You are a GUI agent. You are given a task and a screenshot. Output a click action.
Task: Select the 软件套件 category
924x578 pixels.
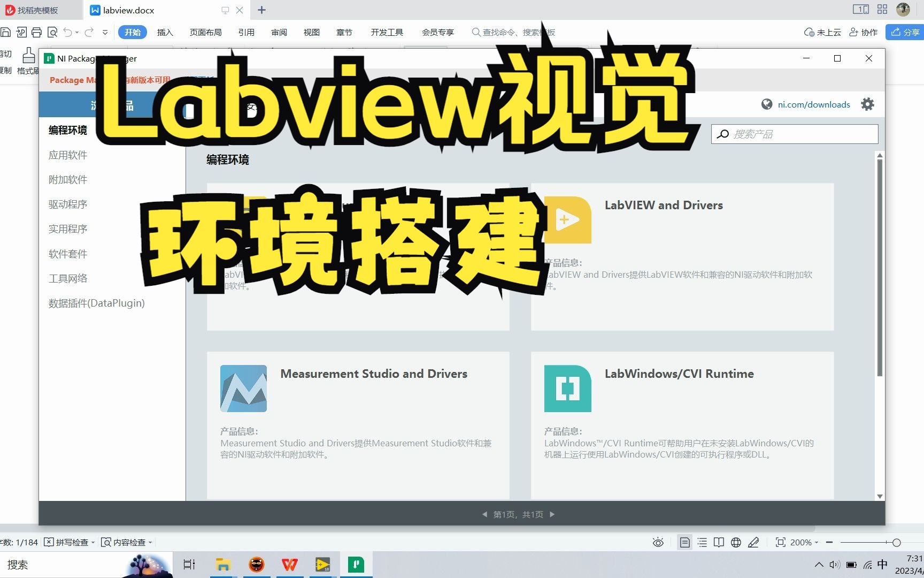[x=68, y=254]
